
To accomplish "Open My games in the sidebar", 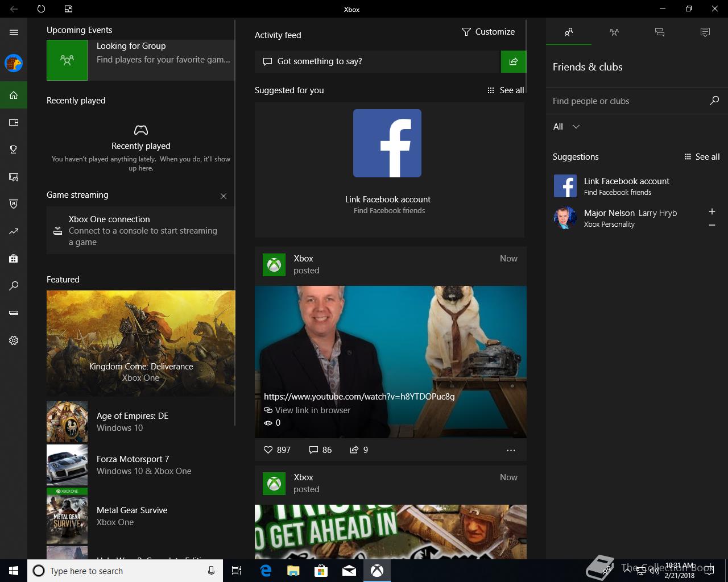I will tap(14, 122).
